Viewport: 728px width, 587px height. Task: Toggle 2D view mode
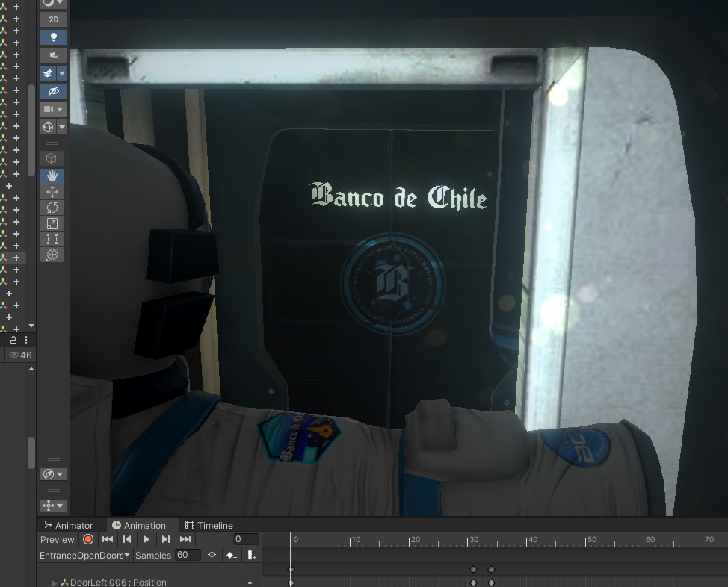coord(53,19)
